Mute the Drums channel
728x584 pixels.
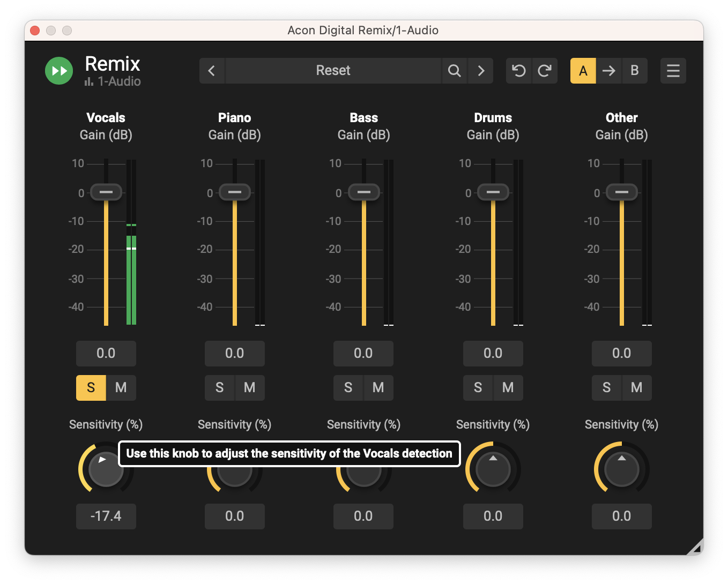508,387
